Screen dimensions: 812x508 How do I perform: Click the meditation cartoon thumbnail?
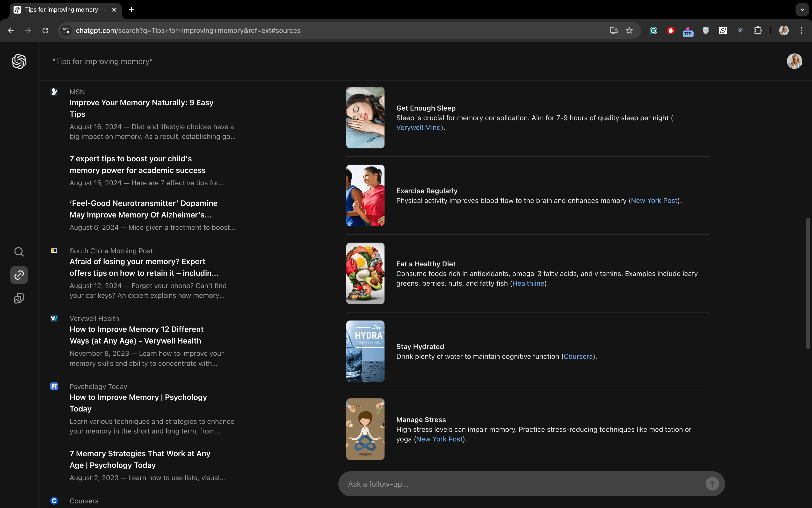[x=365, y=429]
